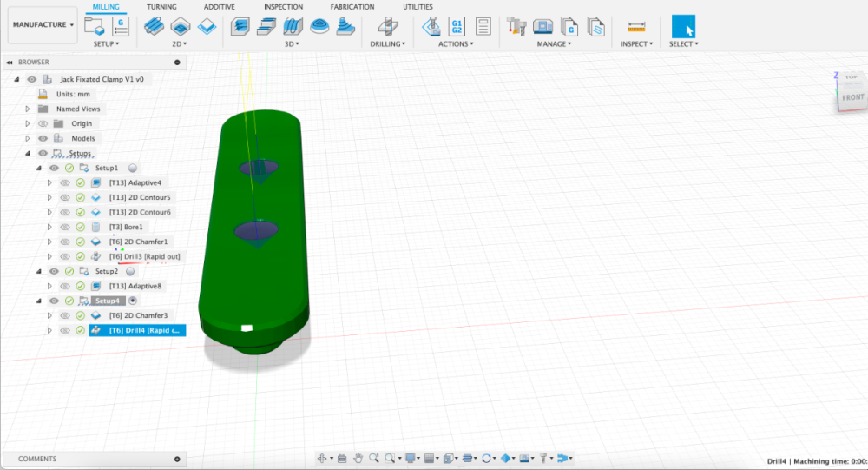Expand the Named Views folder
The image size is (868, 470).
tap(27, 109)
